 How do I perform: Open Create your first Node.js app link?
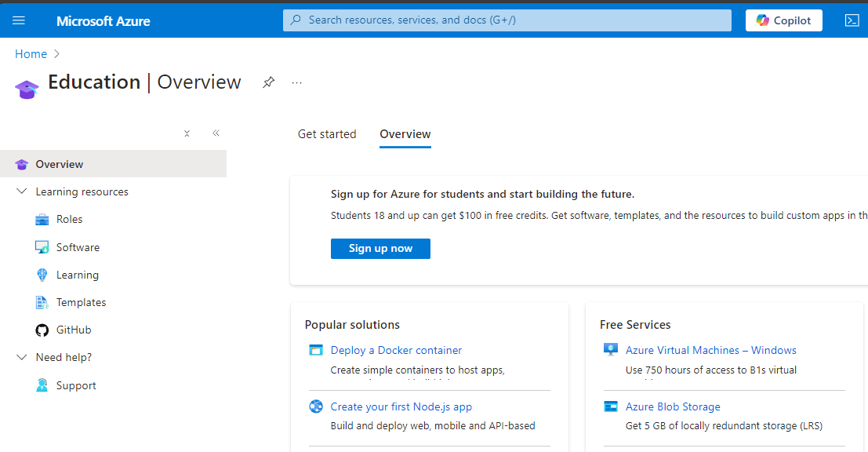(401, 406)
